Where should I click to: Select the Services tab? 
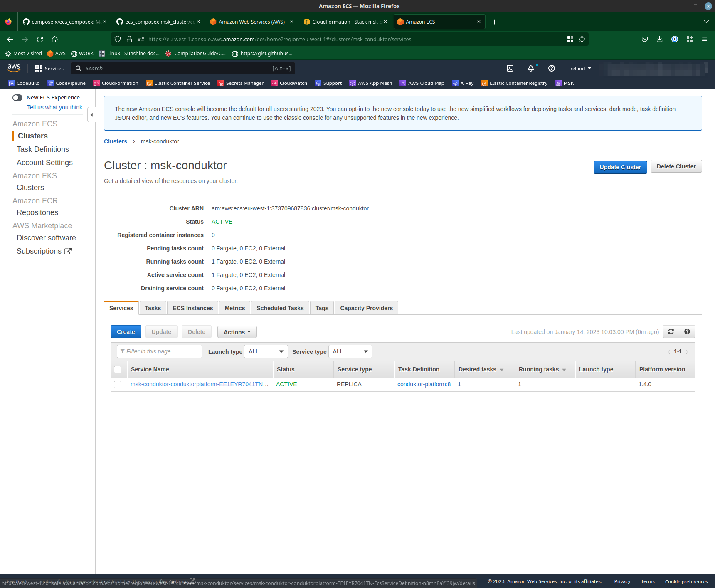coord(121,308)
